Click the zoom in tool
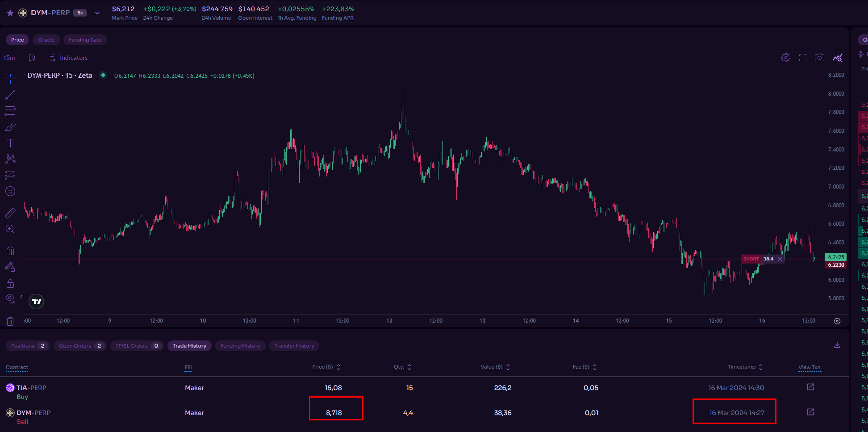The height and width of the screenshot is (432, 868). (10, 229)
